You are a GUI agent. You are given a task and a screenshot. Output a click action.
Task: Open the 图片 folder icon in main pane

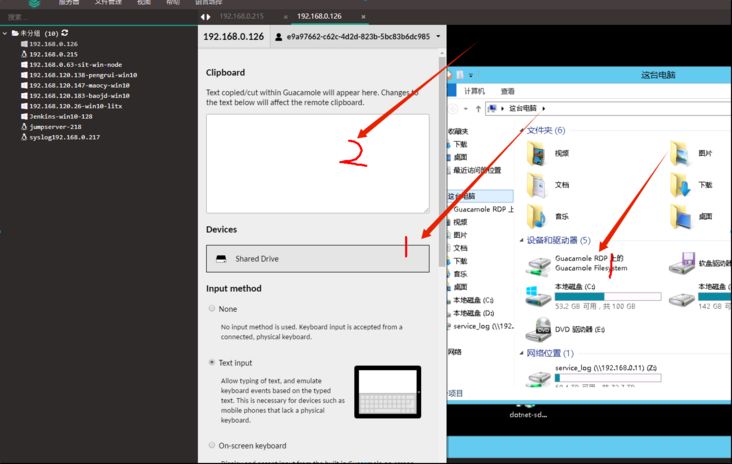[x=680, y=153]
